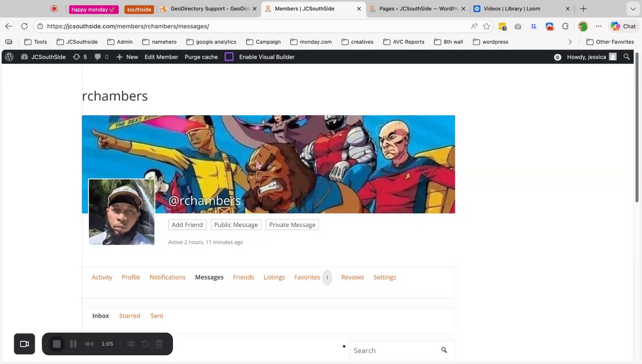Open the google analytics bookmarks folder
This screenshot has width=642, height=364.
211,42
